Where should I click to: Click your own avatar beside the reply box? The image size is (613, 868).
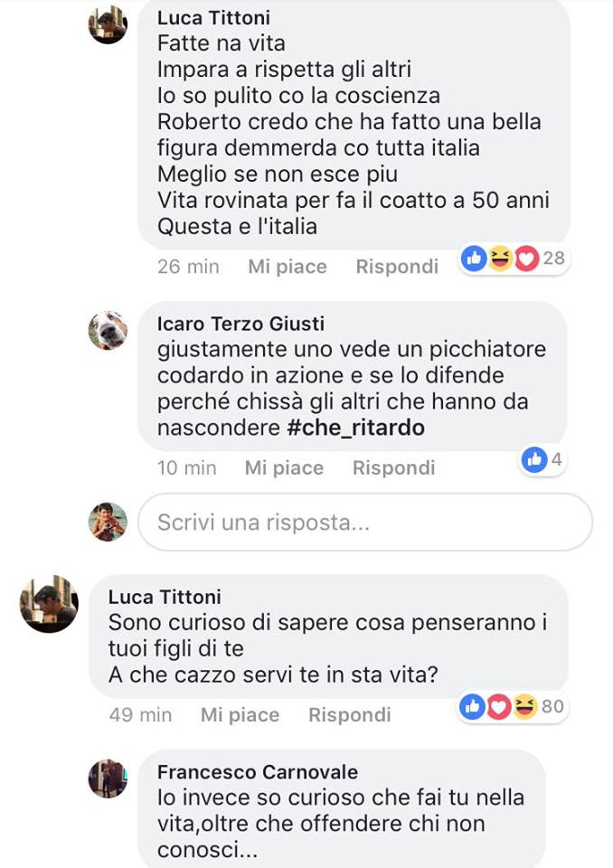[108, 522]
